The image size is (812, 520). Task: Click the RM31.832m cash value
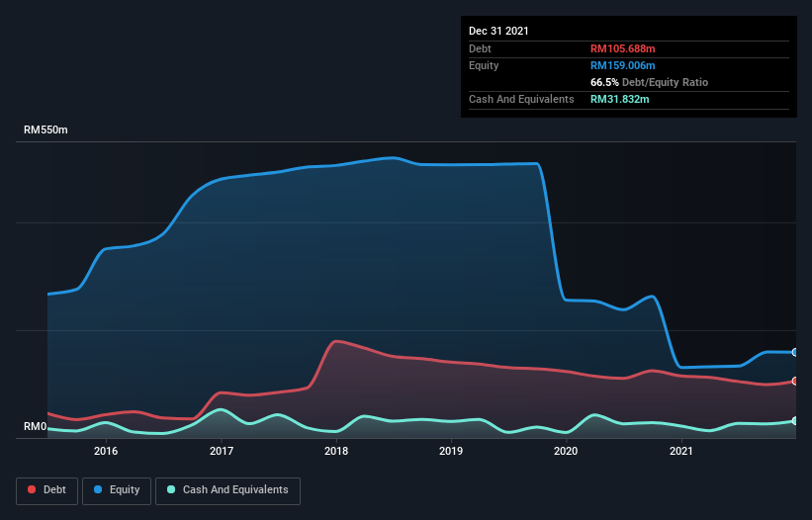pos(619,99)
